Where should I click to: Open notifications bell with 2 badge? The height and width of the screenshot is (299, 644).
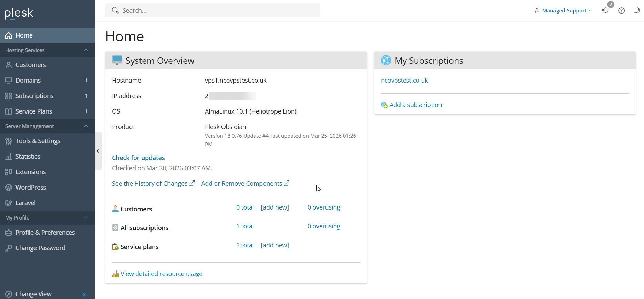coord(606,10)
